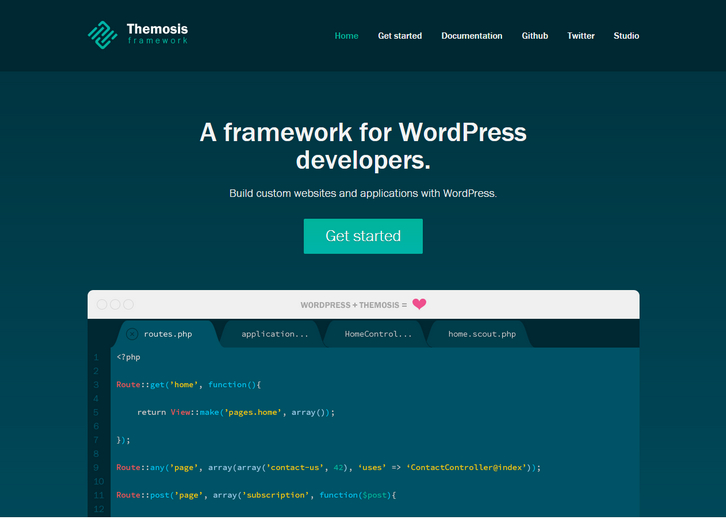Click the pink heart icon

pos(419,304)
